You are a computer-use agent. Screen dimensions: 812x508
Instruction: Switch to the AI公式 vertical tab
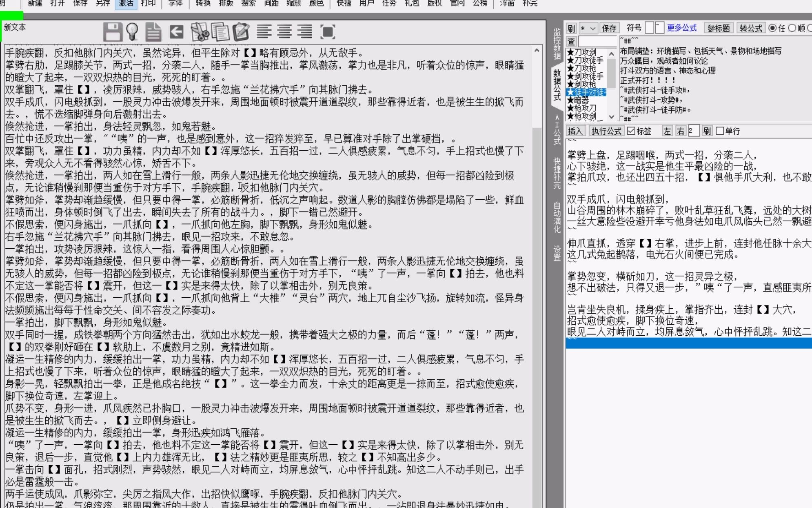557,129
